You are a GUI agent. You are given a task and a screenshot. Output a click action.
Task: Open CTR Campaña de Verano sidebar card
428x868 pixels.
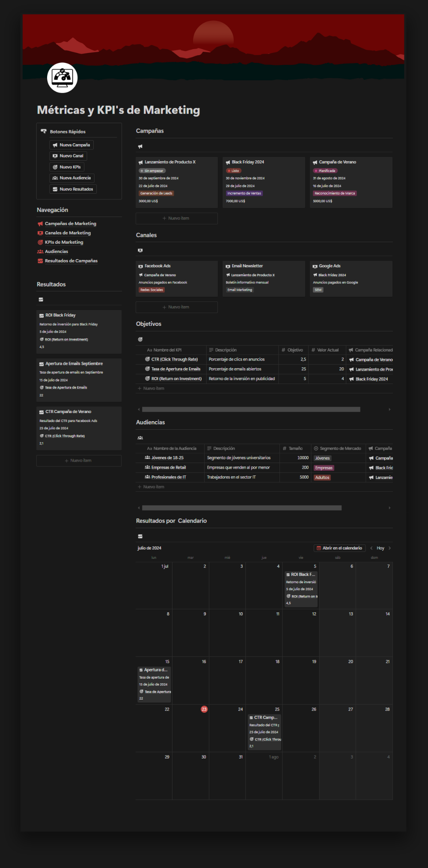click(79, 428)
